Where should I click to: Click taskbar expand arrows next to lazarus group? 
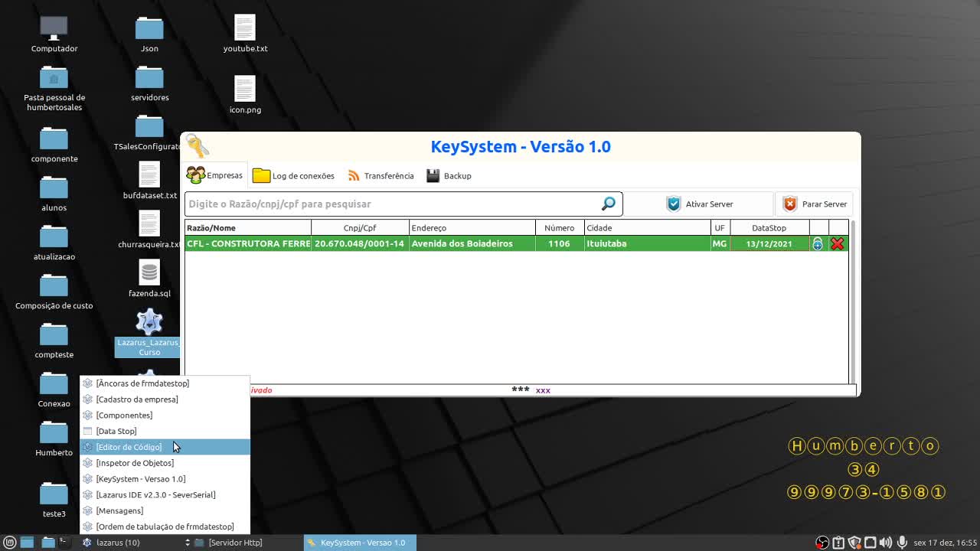187,543
